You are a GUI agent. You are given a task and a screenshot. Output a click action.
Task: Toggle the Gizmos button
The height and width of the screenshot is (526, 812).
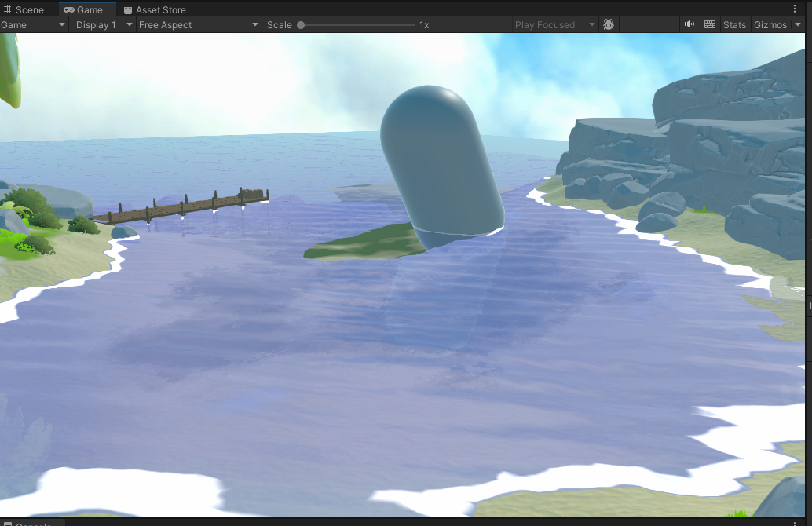770,25
